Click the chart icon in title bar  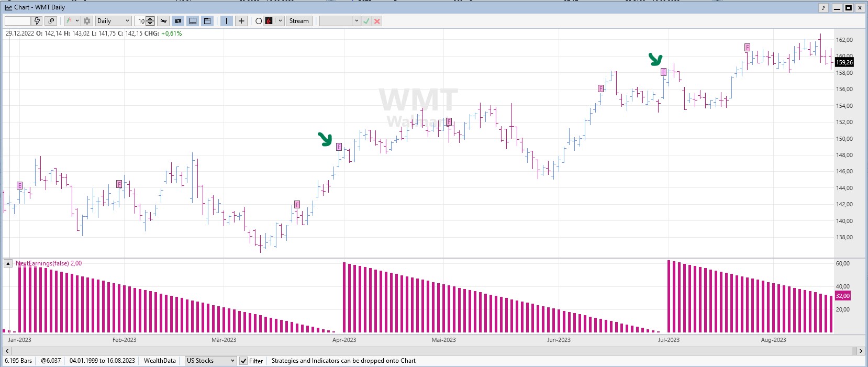(x=8, y=7)
